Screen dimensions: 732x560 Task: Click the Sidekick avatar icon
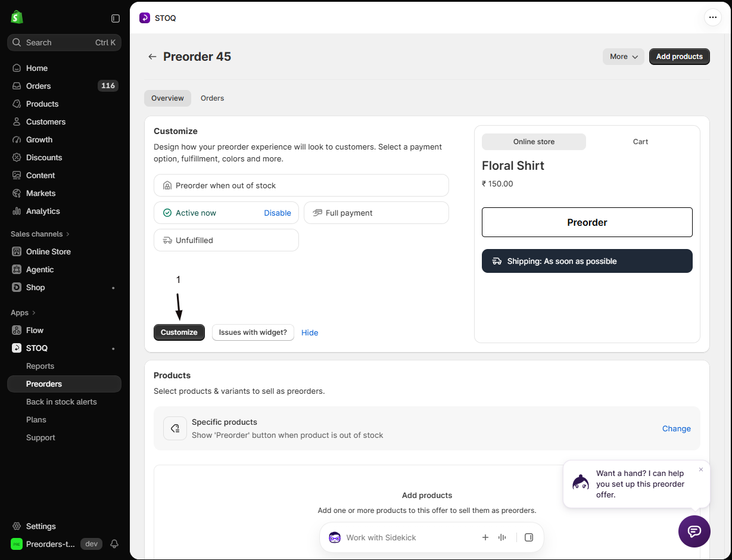pos(335,537)
